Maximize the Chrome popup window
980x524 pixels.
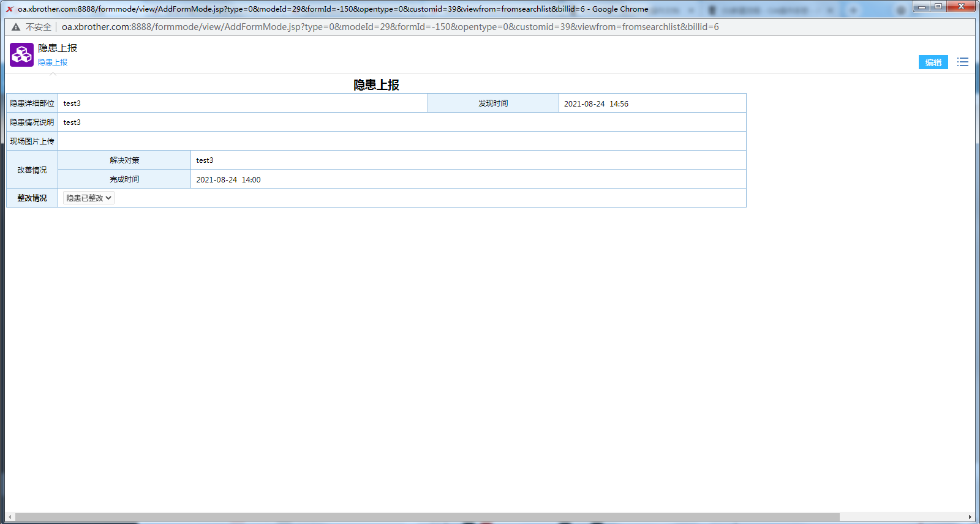pos(938,7)
